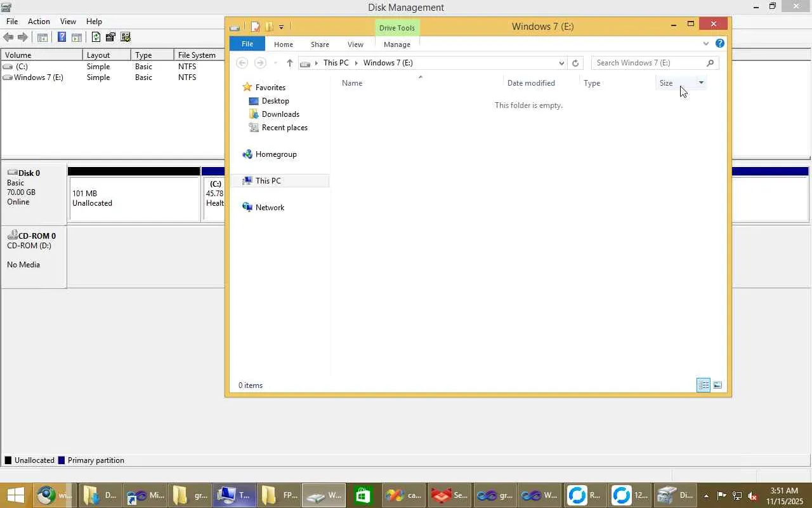
Task: Open the Recent locations dropdown arrow
Action: (x=275, y=63)
